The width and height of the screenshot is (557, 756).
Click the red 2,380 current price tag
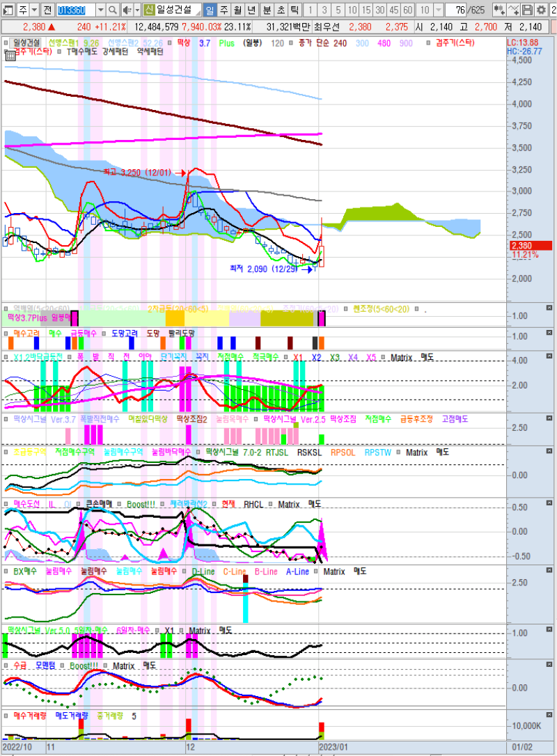[531, 246]
